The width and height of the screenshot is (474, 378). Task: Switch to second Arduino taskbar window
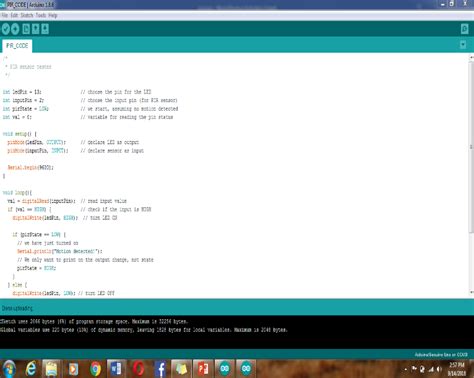(x=246, y=369)
